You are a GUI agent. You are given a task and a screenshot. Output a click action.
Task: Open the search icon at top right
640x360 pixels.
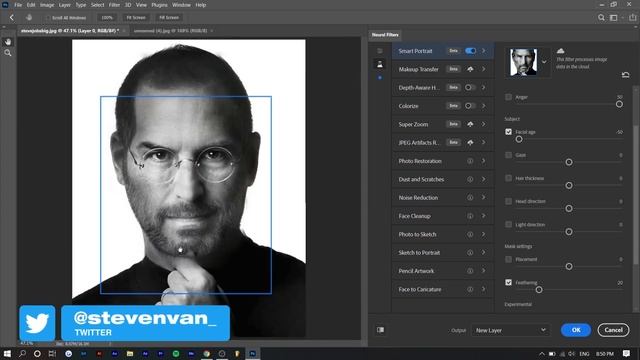[x=601, y=18]
